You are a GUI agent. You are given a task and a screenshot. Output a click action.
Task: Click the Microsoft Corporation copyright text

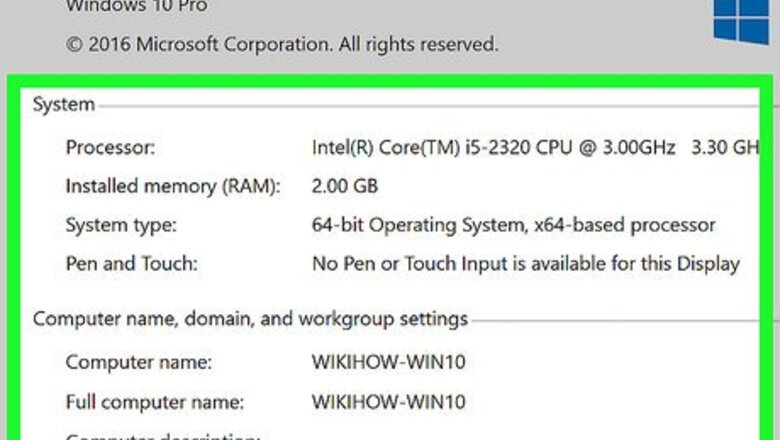point(281,45)
